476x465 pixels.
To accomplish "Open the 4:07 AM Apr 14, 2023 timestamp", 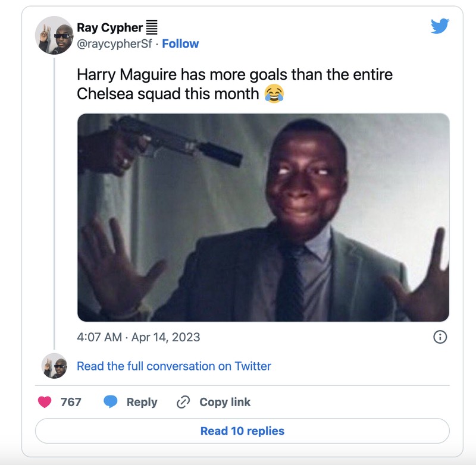I will 139,337.
